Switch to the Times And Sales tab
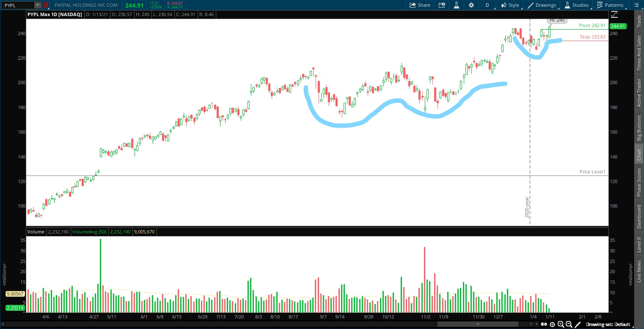Screen dimensions: 644x329 pyautogui.click(x=639, y=53)
